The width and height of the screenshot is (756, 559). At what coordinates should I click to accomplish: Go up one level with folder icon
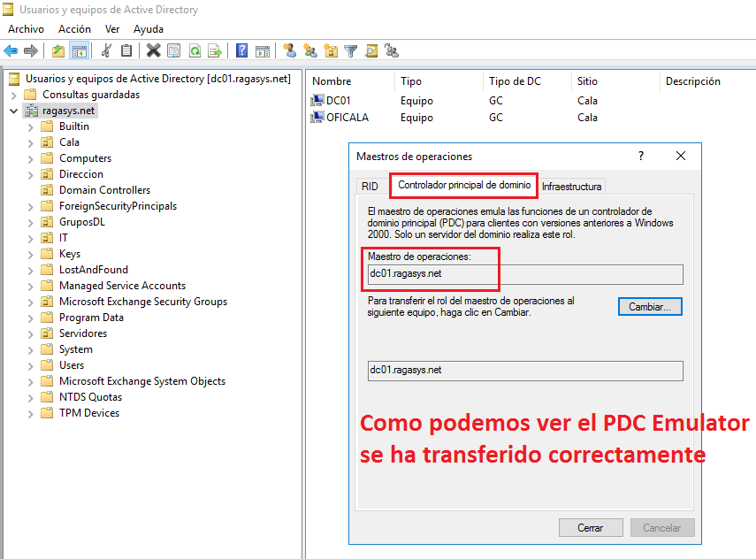tap(58, 50)
